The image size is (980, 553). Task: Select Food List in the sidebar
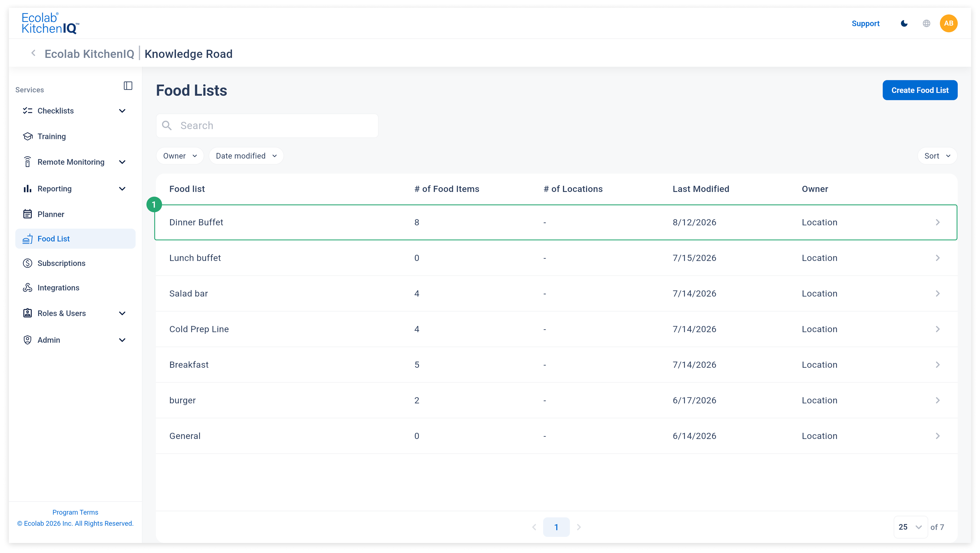[x=75, y=239]
